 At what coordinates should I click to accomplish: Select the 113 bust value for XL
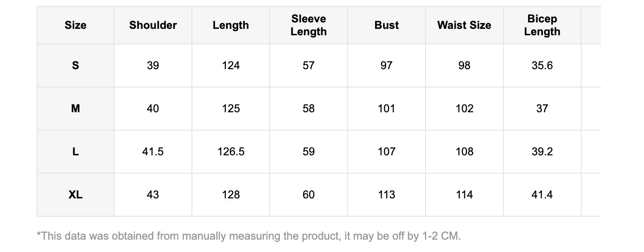pyautogui.click(x=387, y=195)
